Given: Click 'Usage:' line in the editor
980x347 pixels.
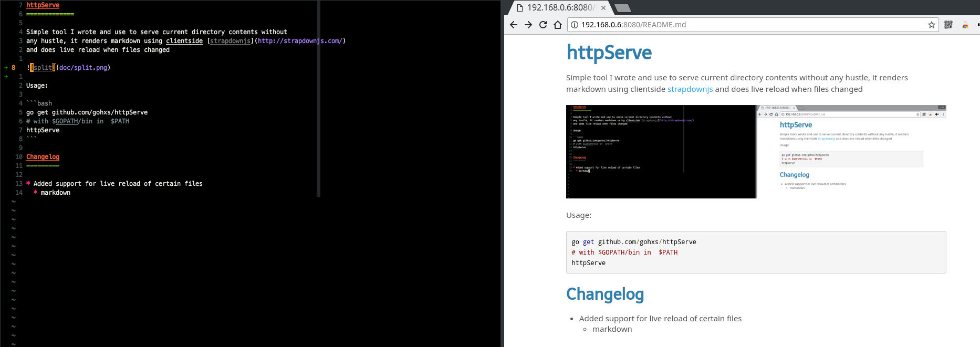Looking at the screenshot, I should click(37, 86).
